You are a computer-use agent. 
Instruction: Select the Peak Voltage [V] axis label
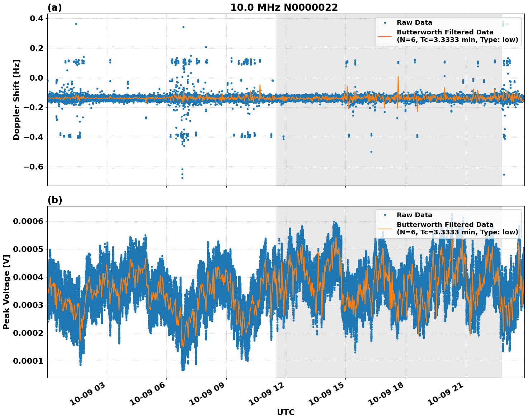click(x=6, y=292)
